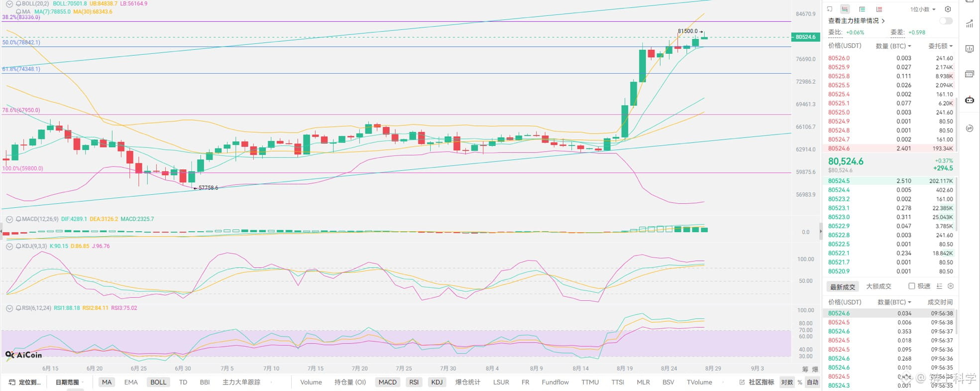Enable the Volume sub-indicator
This screenshot has width=980, height=391.
point(311,383)
